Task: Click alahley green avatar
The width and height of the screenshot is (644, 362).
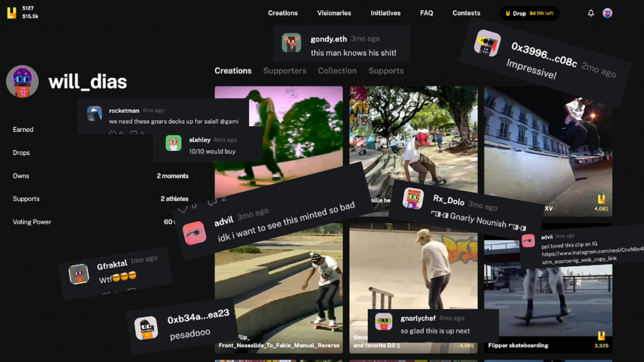Action: (x=173, y=143)
